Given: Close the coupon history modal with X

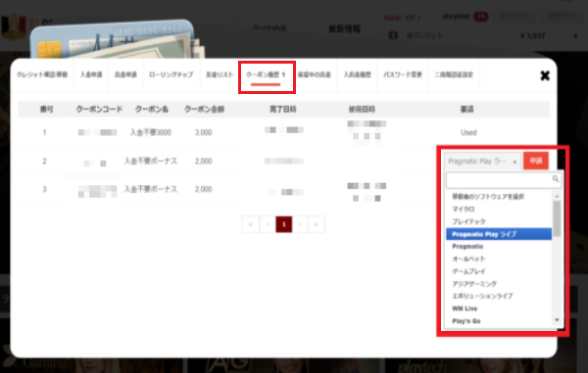Looking at the screenshot, I should coord(545,76).
